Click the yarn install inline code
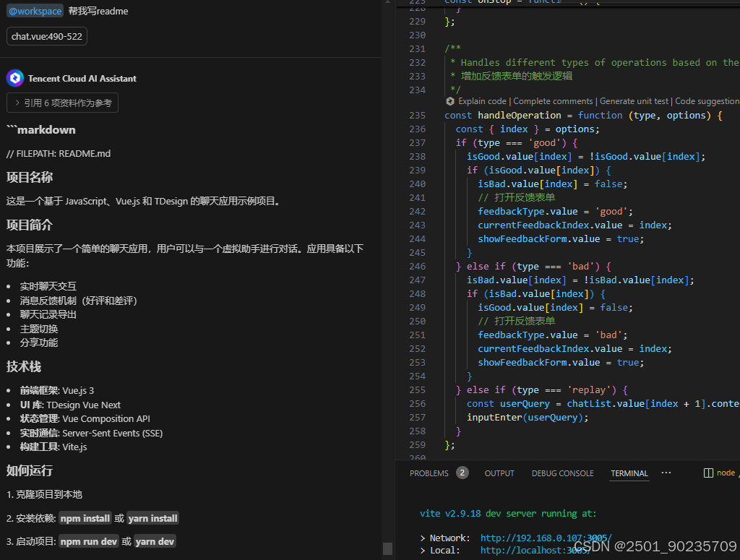The image size is (740, 560). coord(153,518)
